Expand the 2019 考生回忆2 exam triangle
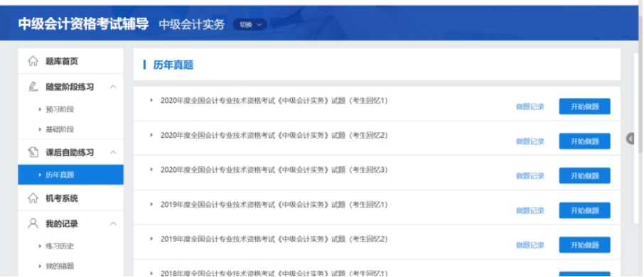Screen dimensions: 644x277 (151, 239)
